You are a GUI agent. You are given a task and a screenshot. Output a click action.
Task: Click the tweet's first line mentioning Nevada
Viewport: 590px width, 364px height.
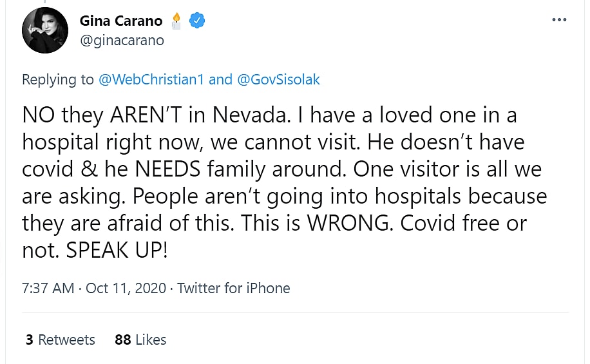tap(269, 116)
